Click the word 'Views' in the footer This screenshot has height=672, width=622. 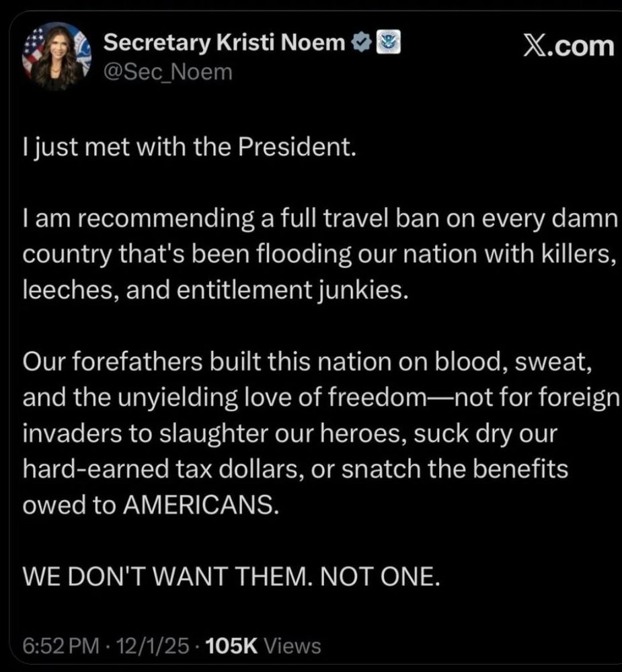(x=293, y=646)
